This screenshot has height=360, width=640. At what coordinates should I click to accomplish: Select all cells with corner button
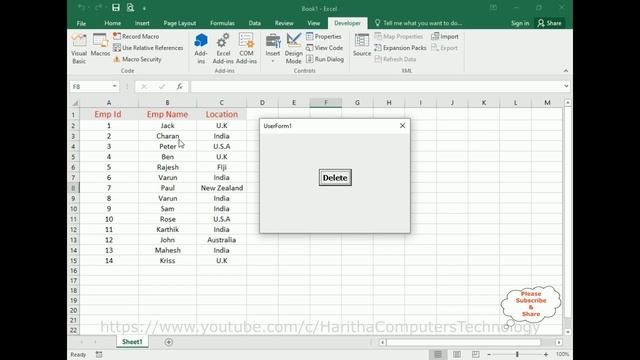pos(75,103)
